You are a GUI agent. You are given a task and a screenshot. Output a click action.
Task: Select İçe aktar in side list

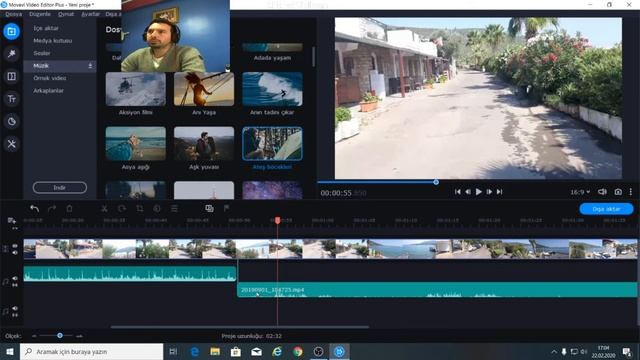point(46,28)
